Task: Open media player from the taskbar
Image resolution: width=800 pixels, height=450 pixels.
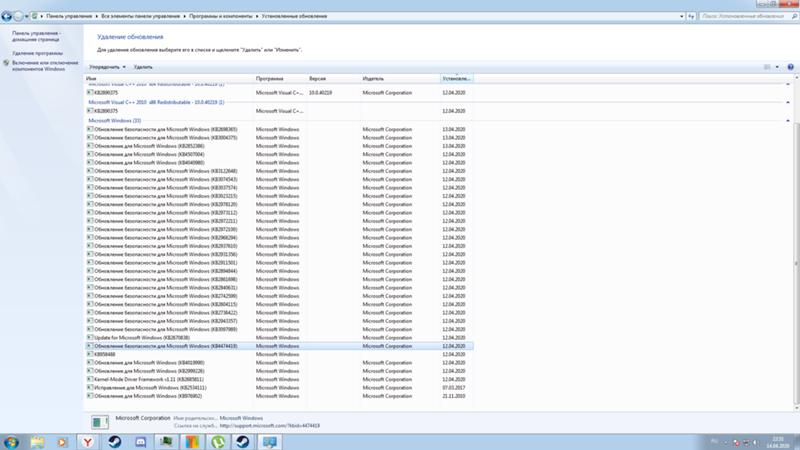Action: [62, 442]
